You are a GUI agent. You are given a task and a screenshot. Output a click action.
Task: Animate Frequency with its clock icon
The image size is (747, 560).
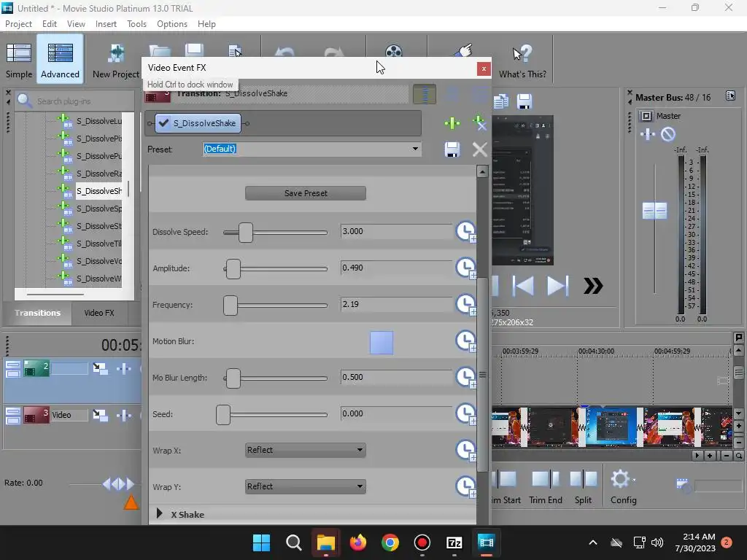[x=466, y=305]
